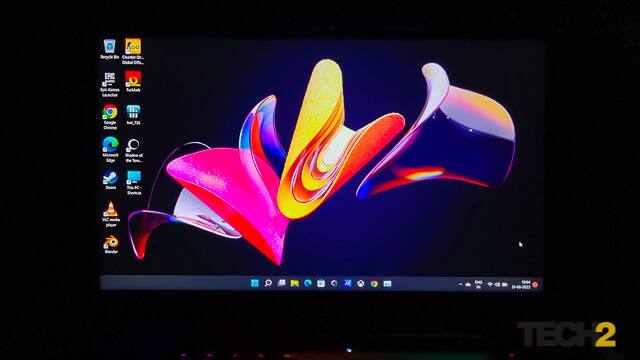Select the Blender desktop shortcut
The image size is (640, 360).
(x=111, y=245)
